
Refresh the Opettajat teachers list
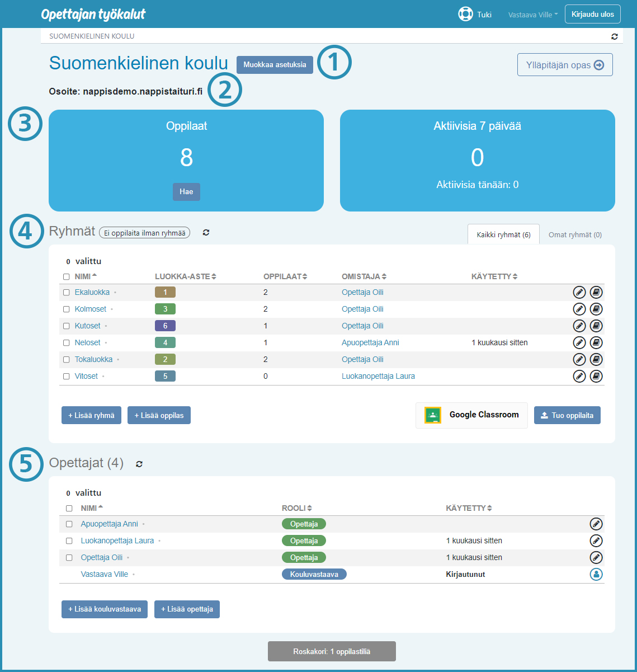tap(139, 464)
